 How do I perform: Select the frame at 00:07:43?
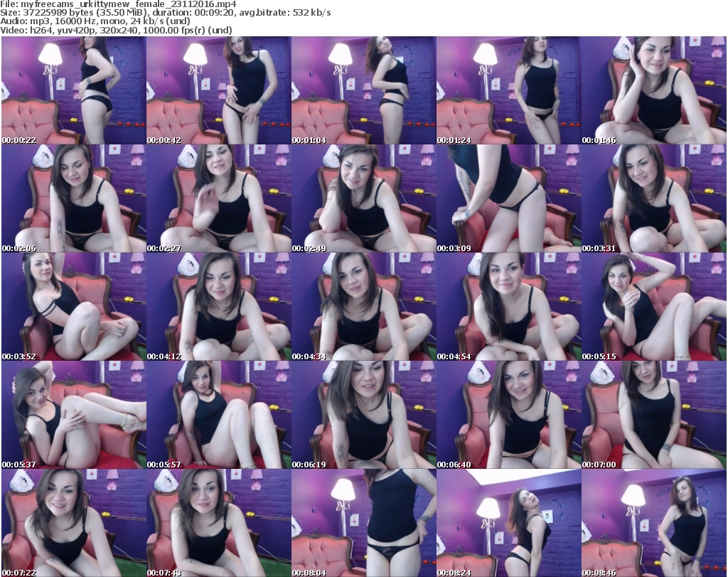tap(219, 523)
